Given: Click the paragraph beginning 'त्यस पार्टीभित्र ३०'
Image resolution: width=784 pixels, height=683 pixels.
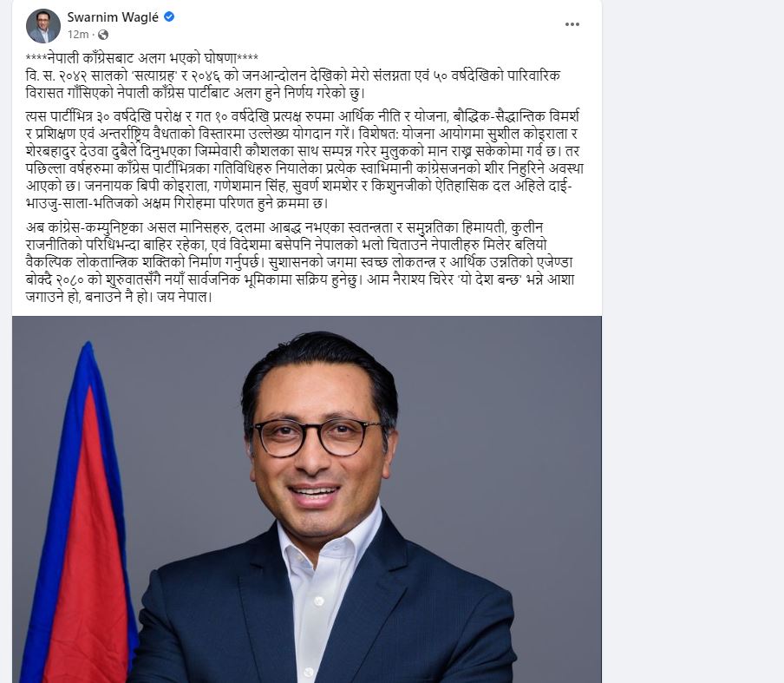Looking at the screenshot, I should [x=304, y=160].
